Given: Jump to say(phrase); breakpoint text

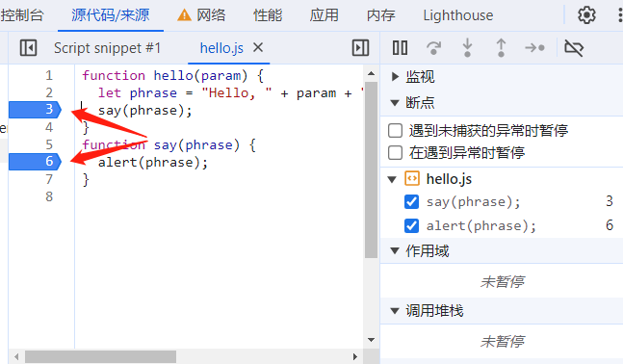Looking at the screenshot, I should 473,202.
